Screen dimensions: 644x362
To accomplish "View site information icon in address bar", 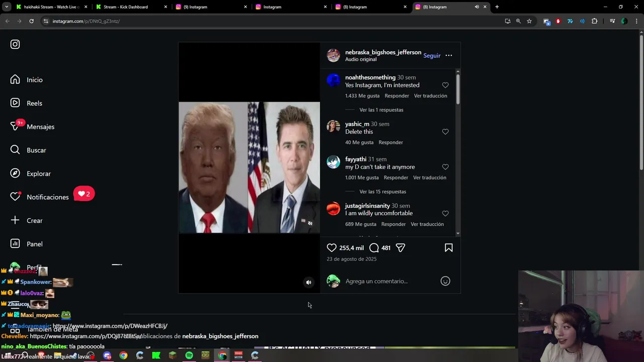I will pyautogui.click(x=46, y=21).
